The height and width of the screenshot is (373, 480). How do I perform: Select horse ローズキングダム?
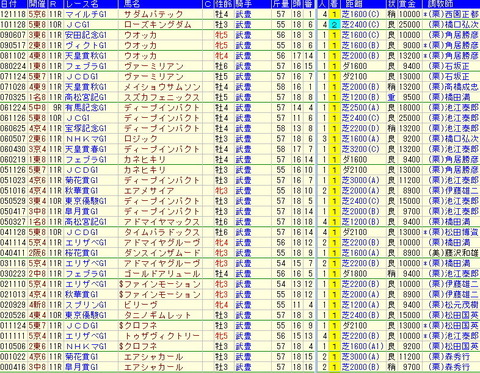click(x=158, y=25)
